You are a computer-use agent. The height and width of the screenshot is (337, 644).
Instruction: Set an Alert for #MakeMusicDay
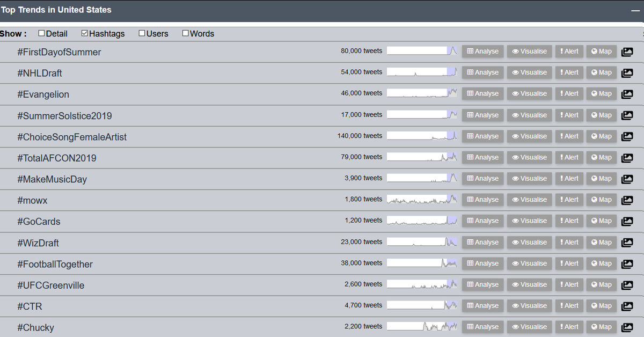tap(569, 178)
